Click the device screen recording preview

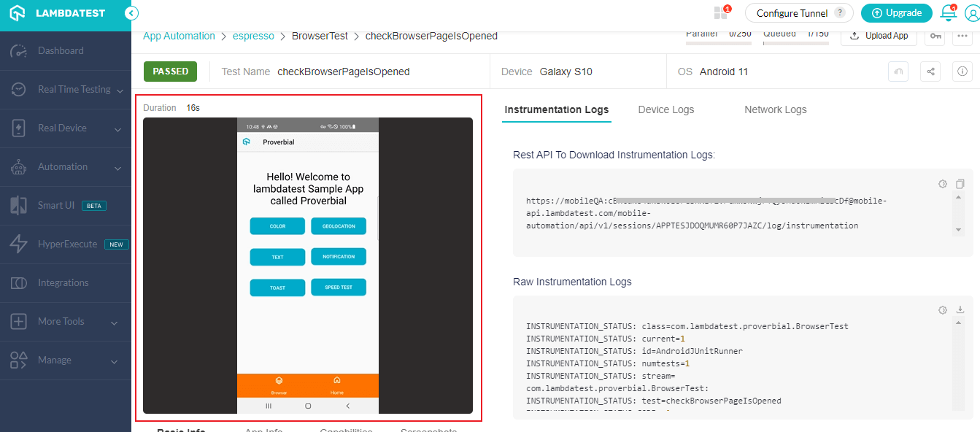coord(307,266)
